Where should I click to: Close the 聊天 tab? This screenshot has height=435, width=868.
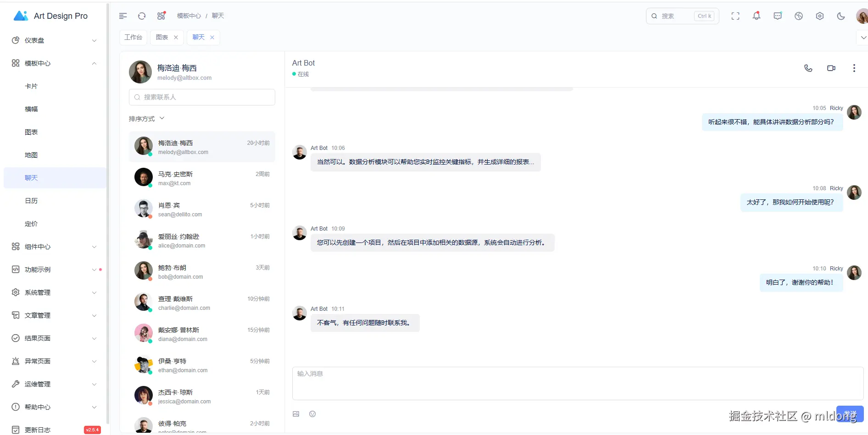click(212, 38)
